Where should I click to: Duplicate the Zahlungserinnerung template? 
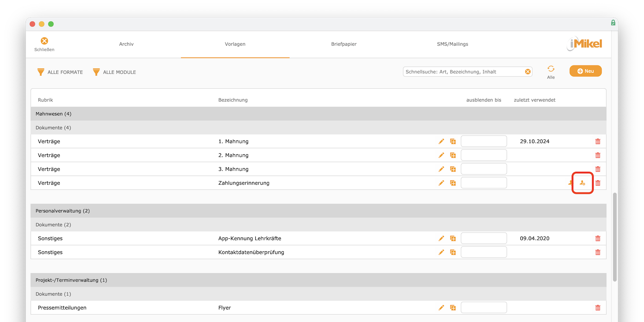(x=453, y=183)
